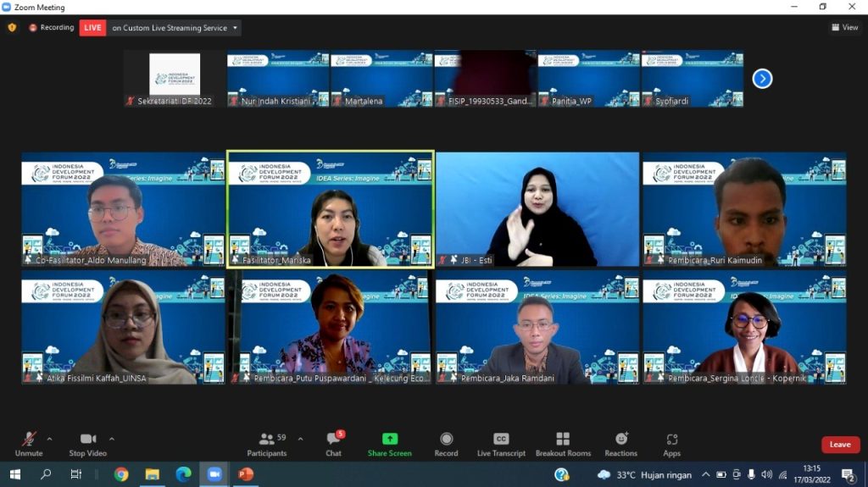Expand the Participants options arrow
Screen dimensions: 868x487
(300, 439)
